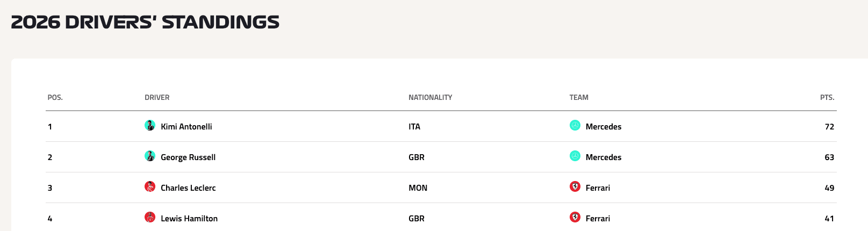Screen dimensions: 868x231
Task: Click the PTS. column header
Action: pyautogui.click(x=827, y=98)
